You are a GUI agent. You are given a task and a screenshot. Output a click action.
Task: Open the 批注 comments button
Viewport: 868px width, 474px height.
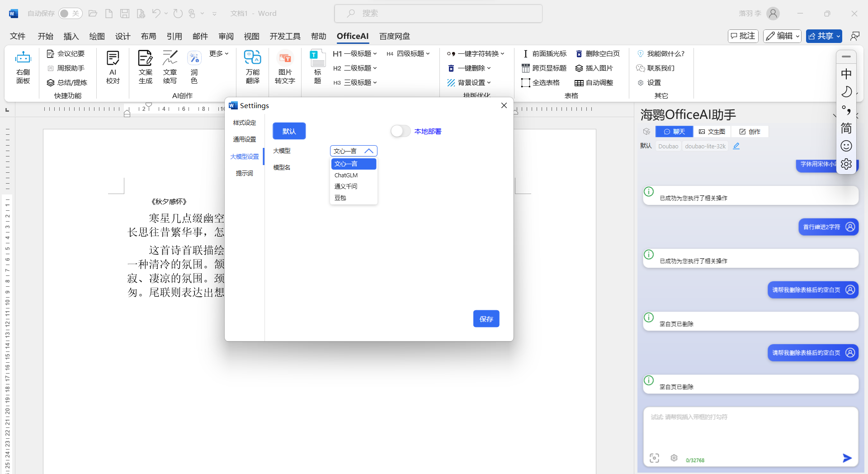click(x=743, y=36)
